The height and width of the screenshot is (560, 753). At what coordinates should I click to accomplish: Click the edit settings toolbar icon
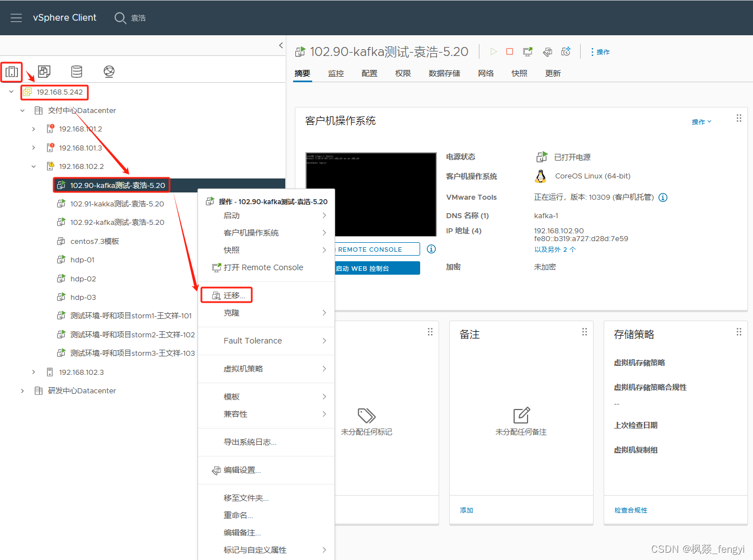(548, 51)
